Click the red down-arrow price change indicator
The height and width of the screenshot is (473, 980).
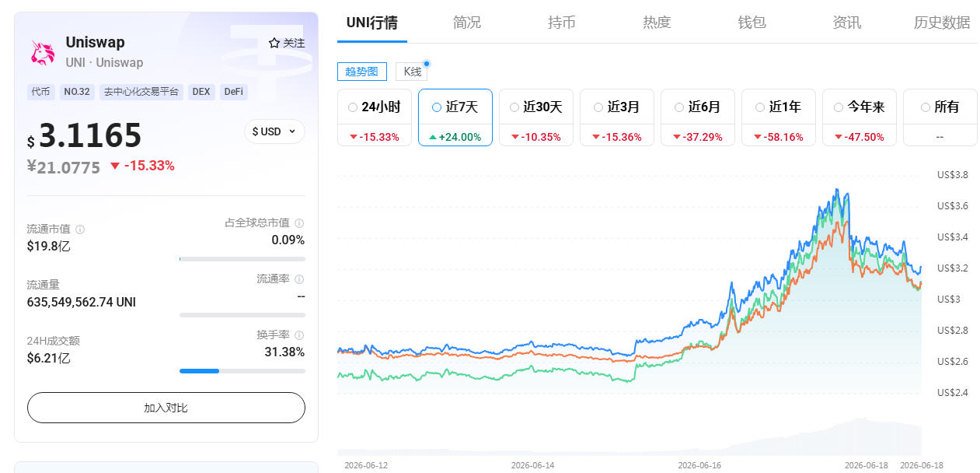[115, 166]
